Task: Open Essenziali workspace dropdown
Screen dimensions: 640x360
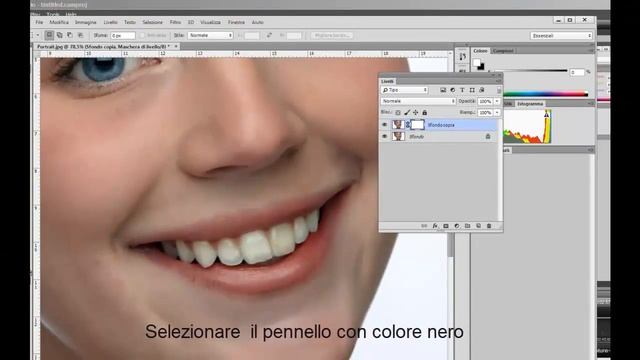Action: coord(561,36)
